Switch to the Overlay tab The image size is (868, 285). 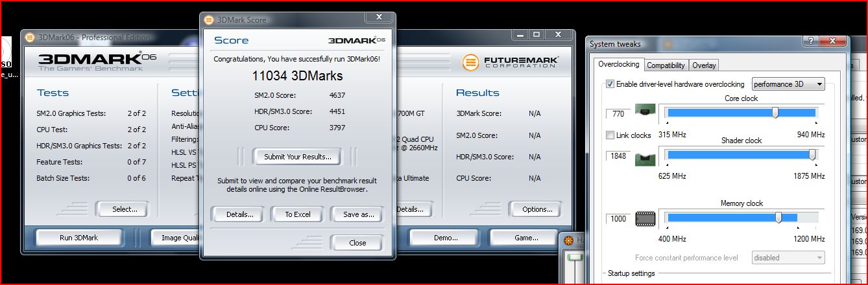point(704,65)
